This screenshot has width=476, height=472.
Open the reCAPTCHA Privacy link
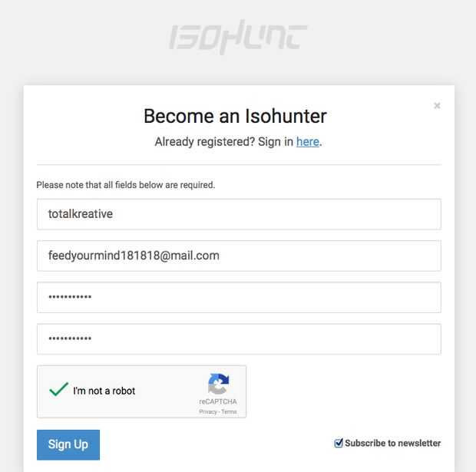[x=207, y=412]
